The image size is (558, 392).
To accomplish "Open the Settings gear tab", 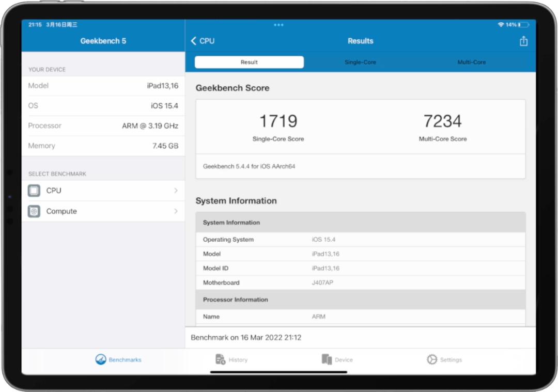I will click(x=431, y=359).
